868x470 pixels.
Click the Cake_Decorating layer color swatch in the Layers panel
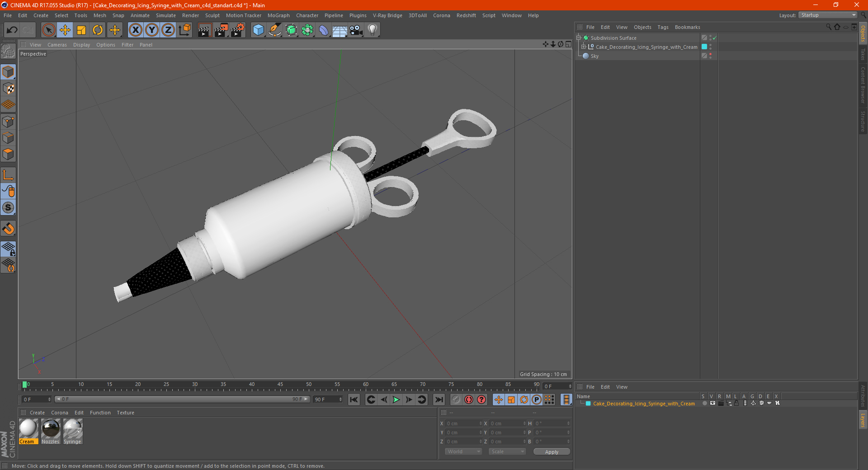(x=588, y=404)
